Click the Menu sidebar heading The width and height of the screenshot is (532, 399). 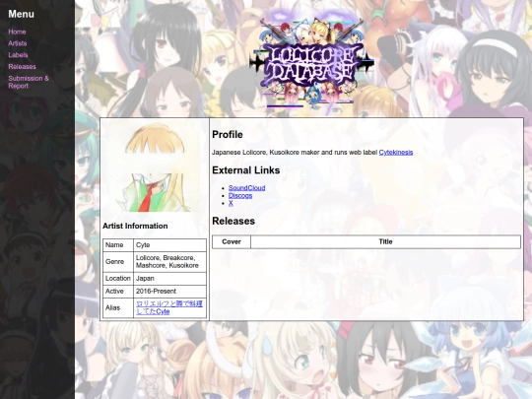click(x=21, y=14)
